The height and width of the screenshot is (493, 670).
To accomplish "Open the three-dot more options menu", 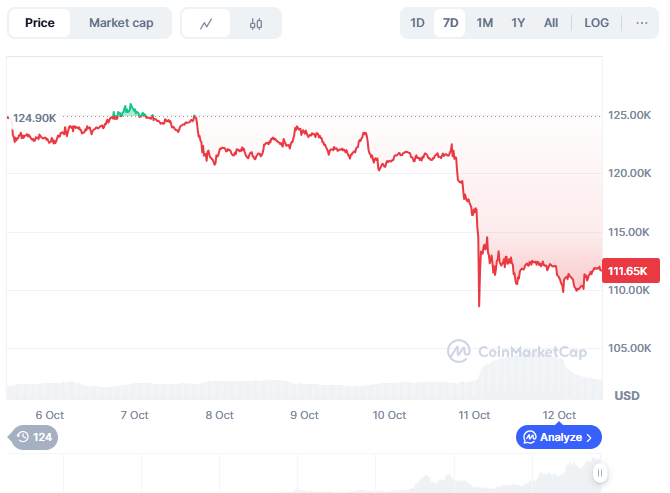I will 641,23.
